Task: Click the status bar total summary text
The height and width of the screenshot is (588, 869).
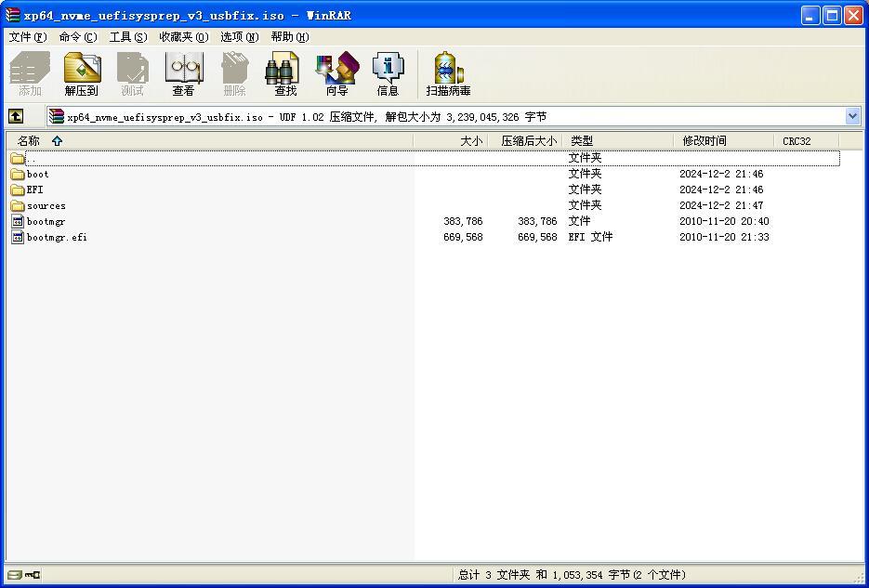Action: [x=572, y=575]
